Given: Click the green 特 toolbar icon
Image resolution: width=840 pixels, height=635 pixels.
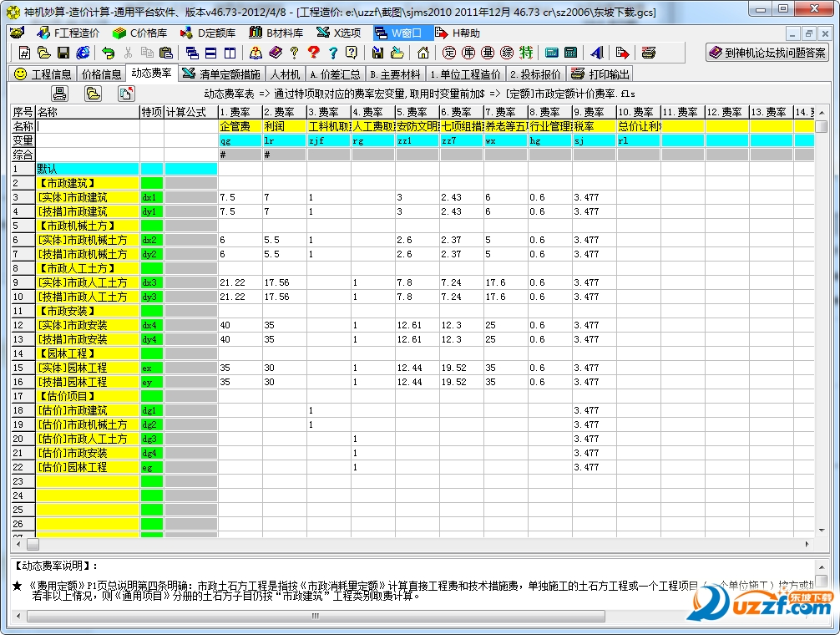Looking at the screenshot, I should [526, 53].
